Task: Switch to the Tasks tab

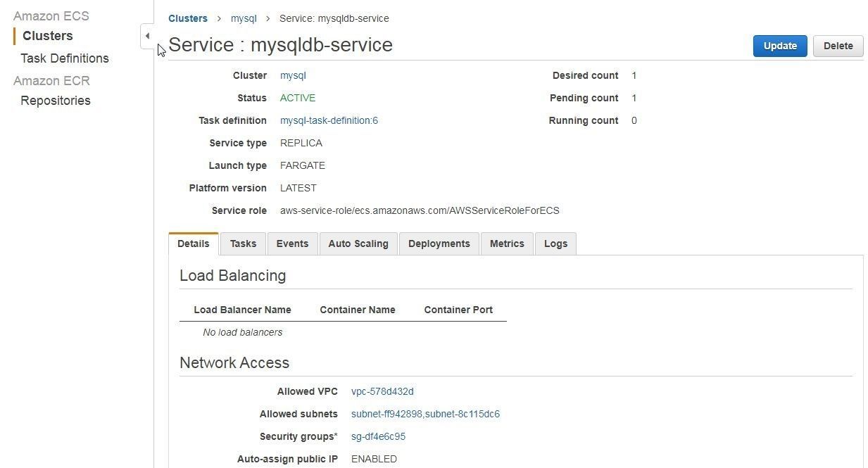Action: (x=243, y=244)
